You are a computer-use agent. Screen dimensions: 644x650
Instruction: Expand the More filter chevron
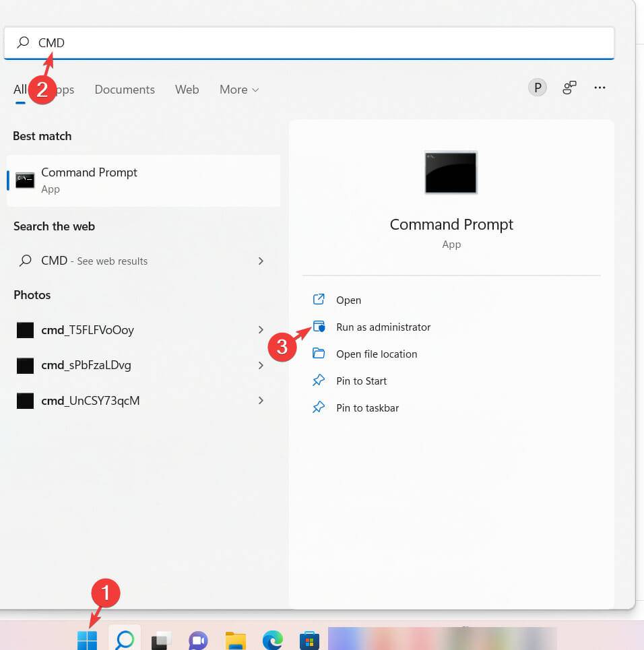coord(255,89)
